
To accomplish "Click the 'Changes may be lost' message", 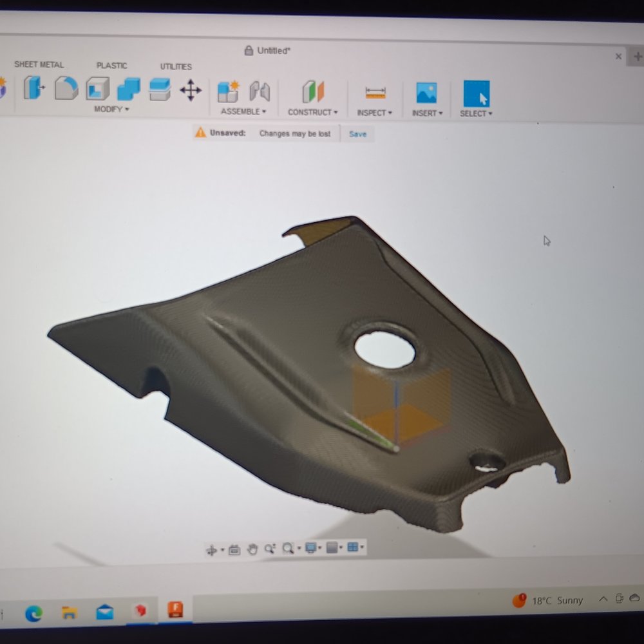I will pyautogui.click(x=295, y=133).
